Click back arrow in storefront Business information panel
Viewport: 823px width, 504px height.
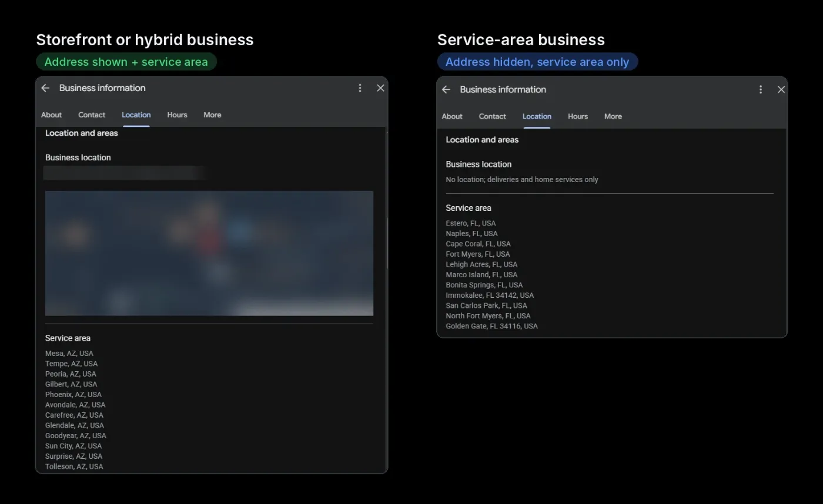pos(45,88)
